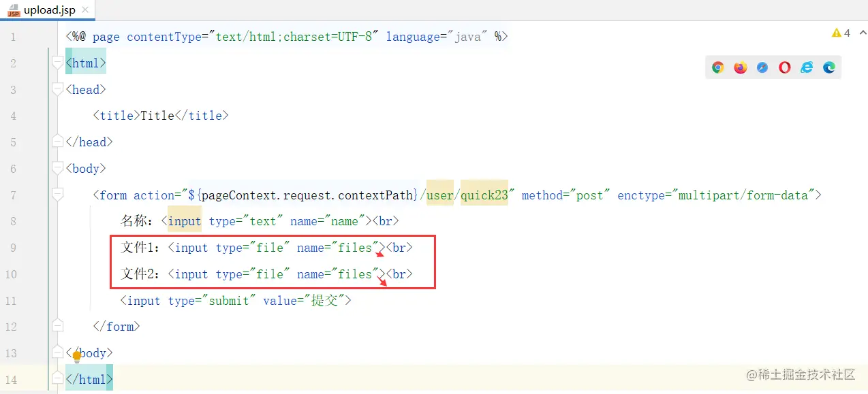The height and width of the screenshot is (394, 868).
Task: Click the highlighted 'user' path segment
Action: [x=440, y=195]
